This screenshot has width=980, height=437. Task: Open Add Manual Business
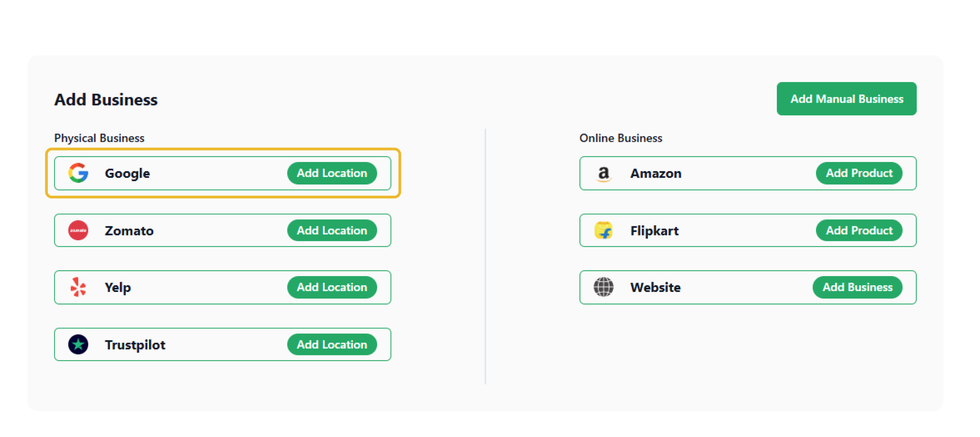click(847, 99)
